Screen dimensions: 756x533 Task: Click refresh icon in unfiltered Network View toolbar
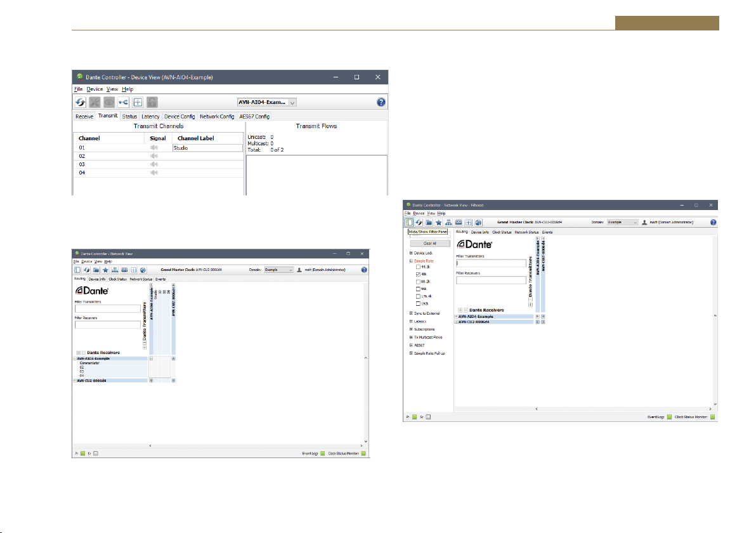click(87, 270)
